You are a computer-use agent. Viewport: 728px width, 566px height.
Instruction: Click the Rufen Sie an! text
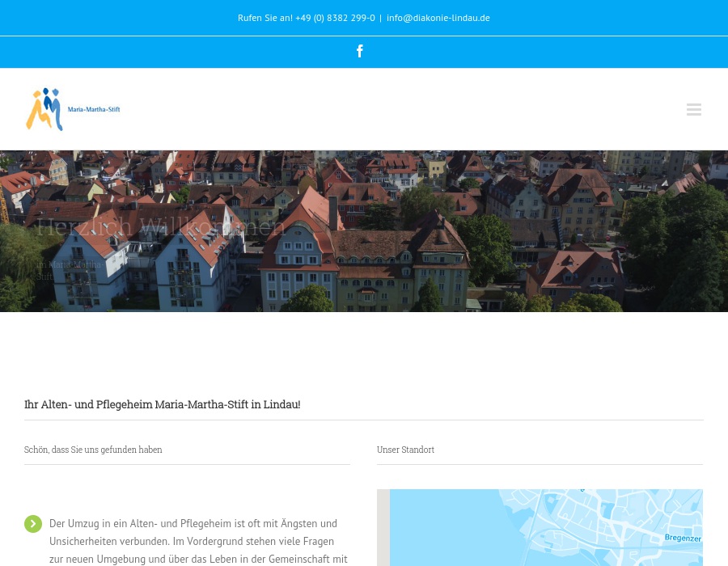pos(265,18)
